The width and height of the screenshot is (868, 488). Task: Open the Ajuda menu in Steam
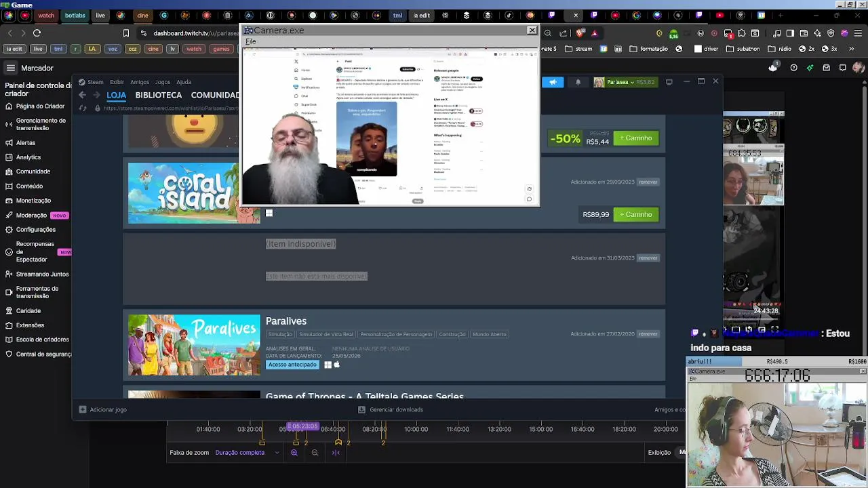point(184,82)
